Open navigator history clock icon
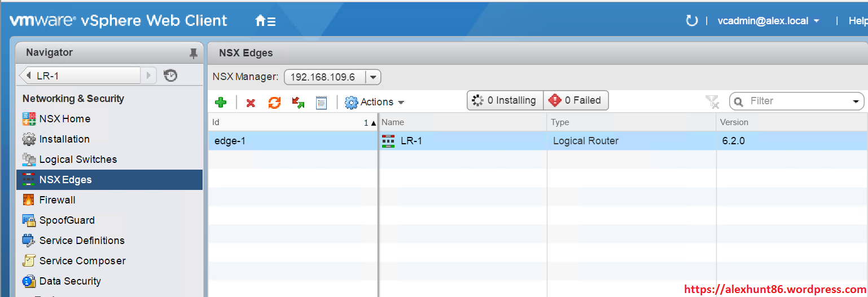 pyautogui.click(x=170, y=75)
